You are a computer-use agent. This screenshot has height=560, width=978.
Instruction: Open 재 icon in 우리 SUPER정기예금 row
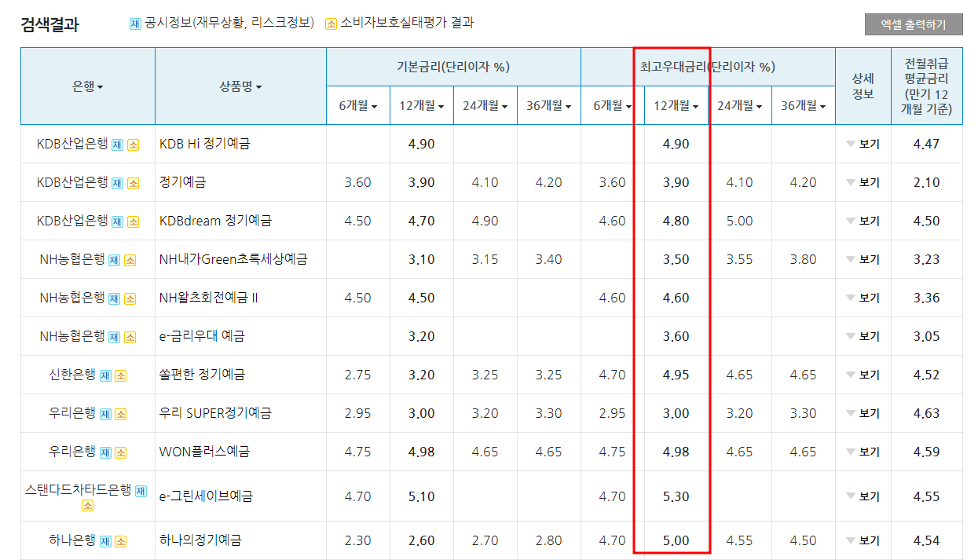click(x=105, y=414)
